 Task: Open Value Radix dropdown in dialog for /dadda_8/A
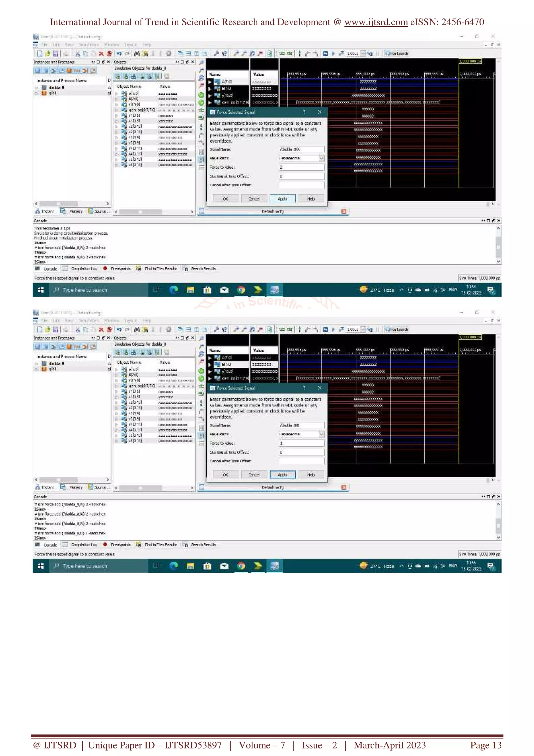pos(321,158)
